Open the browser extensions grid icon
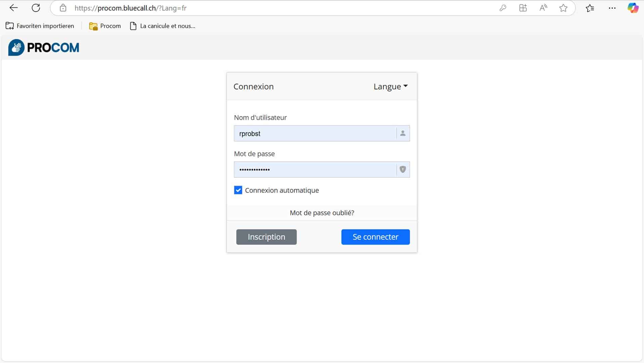 coord(523,8)
